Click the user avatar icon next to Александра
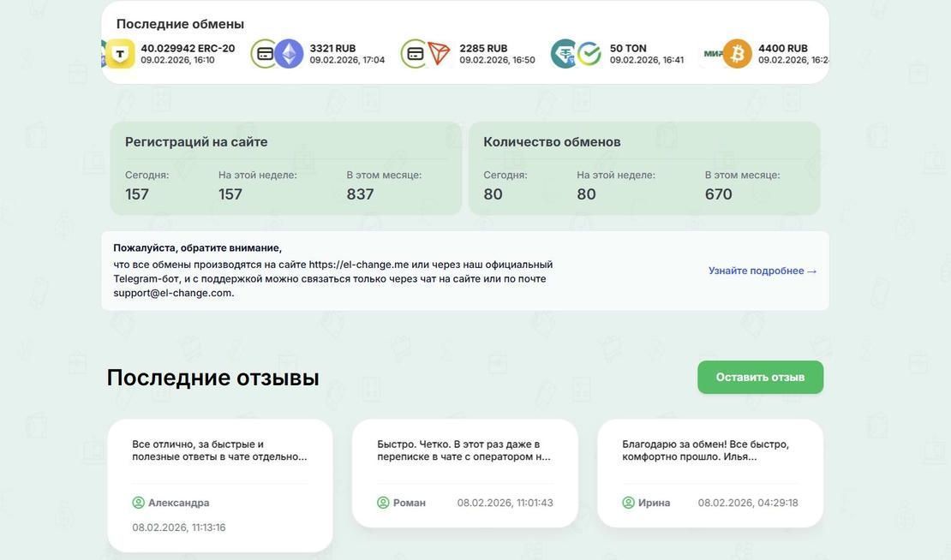951x560 pixels. tap(138, 503)
